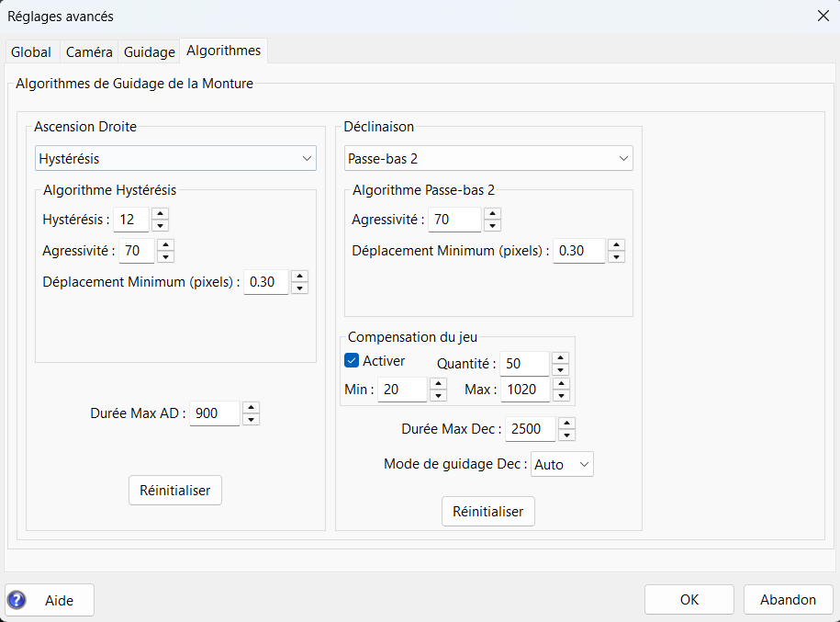
Task: Increase backlash Max value with up arrow
Action: click(560, 383)
